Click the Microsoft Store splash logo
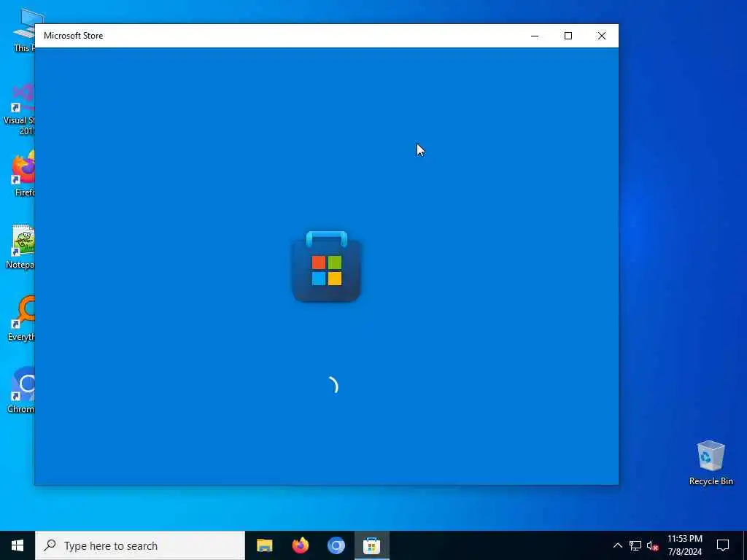Image resolution: width=747 pixels, height=560 pixels. point(326,267)
